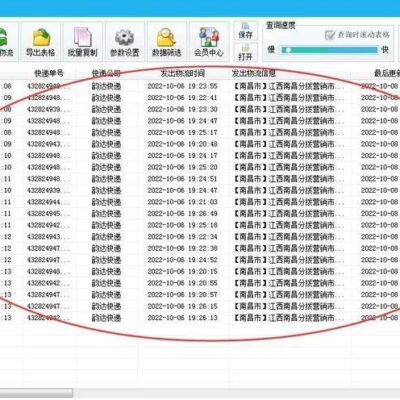The height and width of the screenshot is (400, 400).
Task: Select the time cell 2022-10-06 19:26:49
Action: tap(183, 213)
